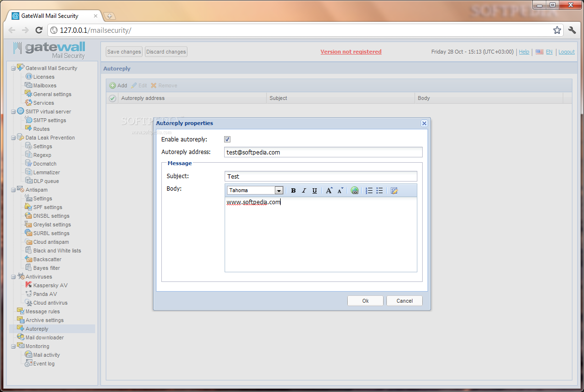Open Routes in sidebar tree

click(x=42, y=129)
